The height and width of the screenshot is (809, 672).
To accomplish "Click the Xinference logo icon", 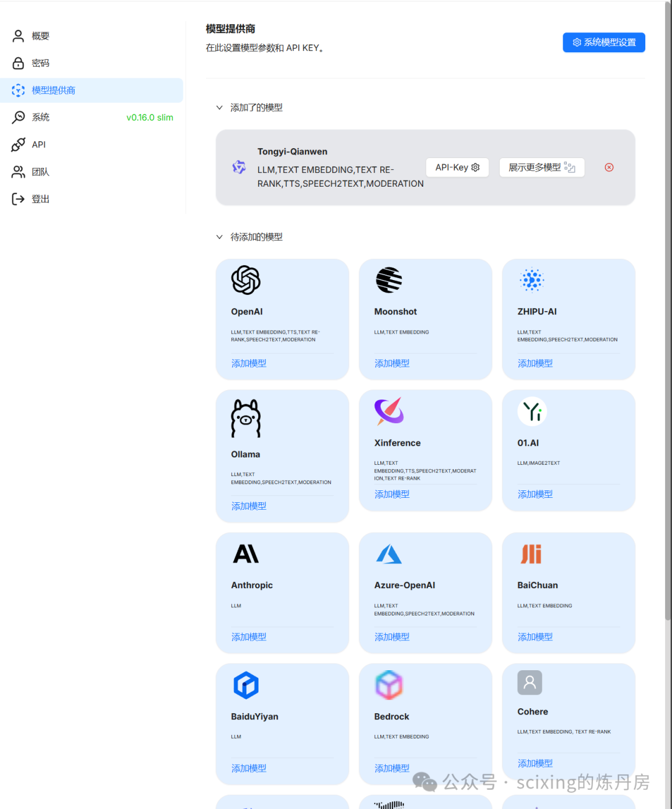I will (390, 411).
